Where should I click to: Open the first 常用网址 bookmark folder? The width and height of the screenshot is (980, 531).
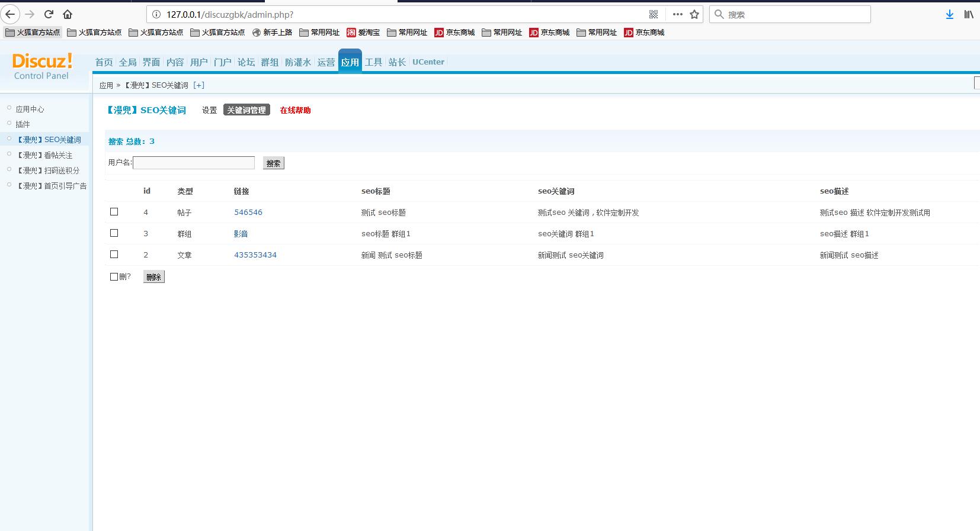[319, 33]
